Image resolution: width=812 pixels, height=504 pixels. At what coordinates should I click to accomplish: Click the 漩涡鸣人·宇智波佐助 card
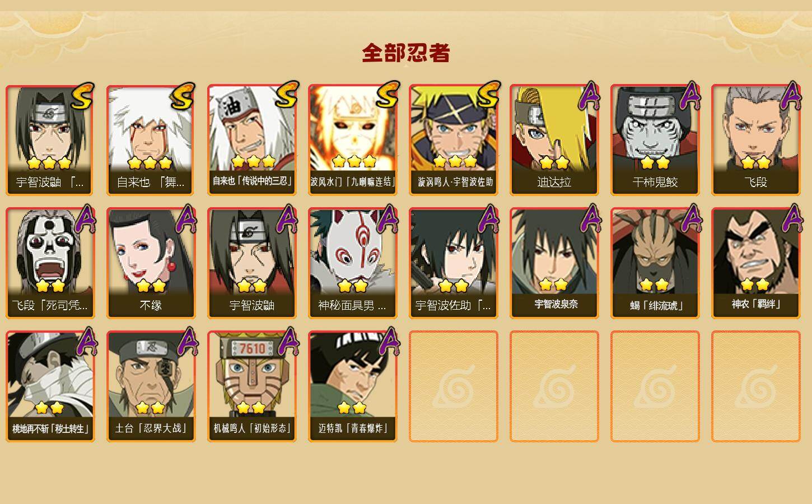pyautogui.click(x=453, y=140)
